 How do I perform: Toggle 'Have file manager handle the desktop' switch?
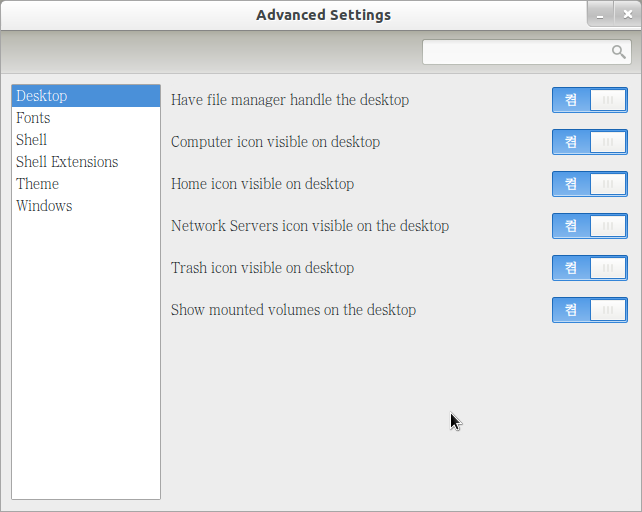coord(590,100)
